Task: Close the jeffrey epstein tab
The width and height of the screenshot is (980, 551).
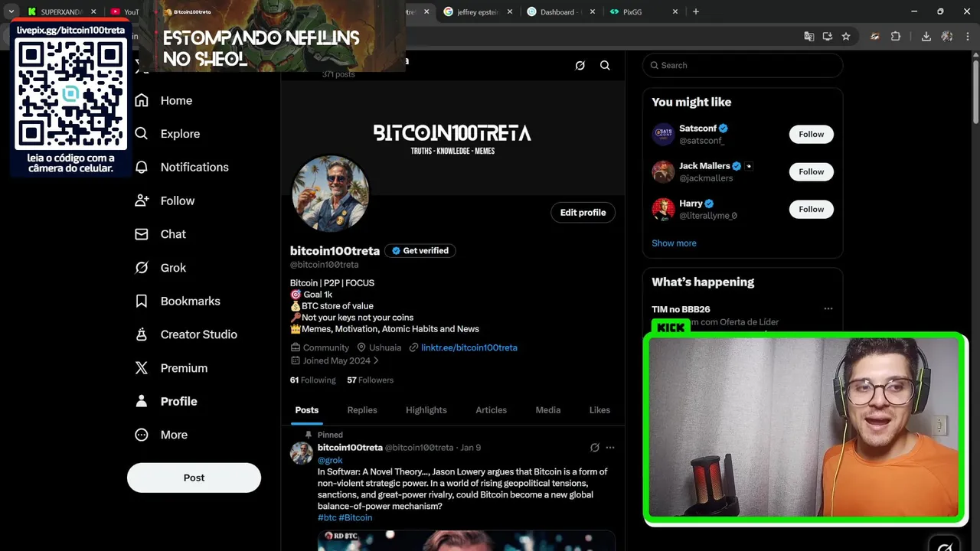Action: coord(511,11)
